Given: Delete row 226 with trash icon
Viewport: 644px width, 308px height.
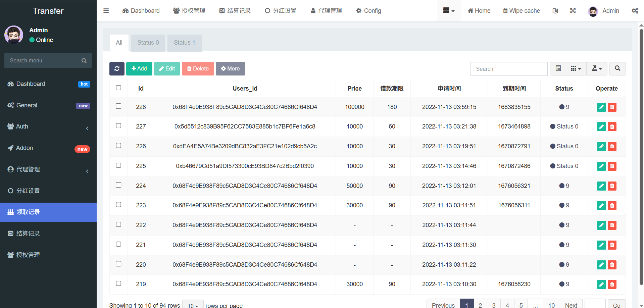Looking at the screenshot, I should (612, 146).
